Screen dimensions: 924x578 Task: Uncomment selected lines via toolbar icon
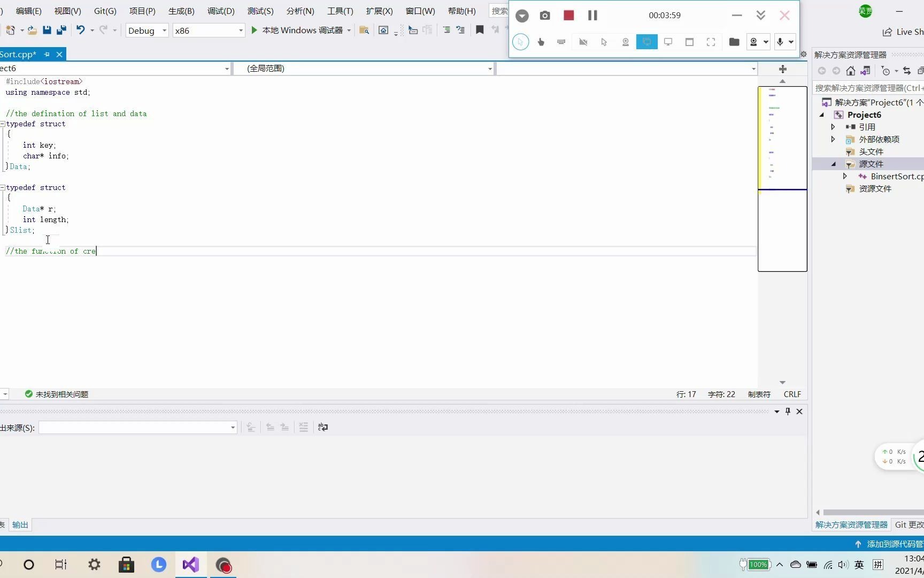click(x=460, y=31)
